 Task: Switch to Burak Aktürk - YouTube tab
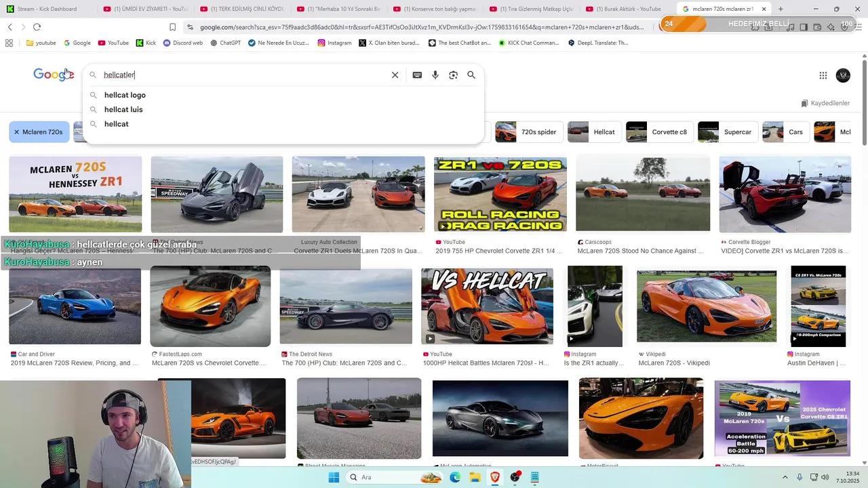[629, 9]
